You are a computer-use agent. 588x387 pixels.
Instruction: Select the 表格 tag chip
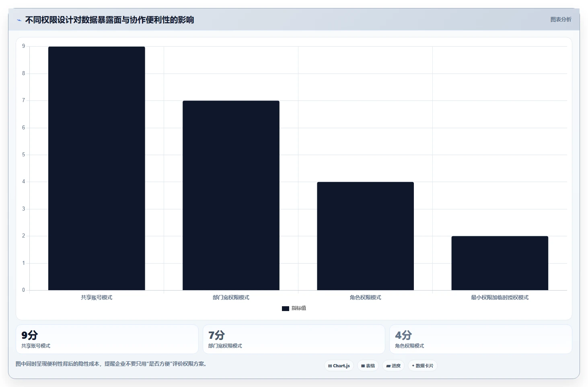[368, 366]
